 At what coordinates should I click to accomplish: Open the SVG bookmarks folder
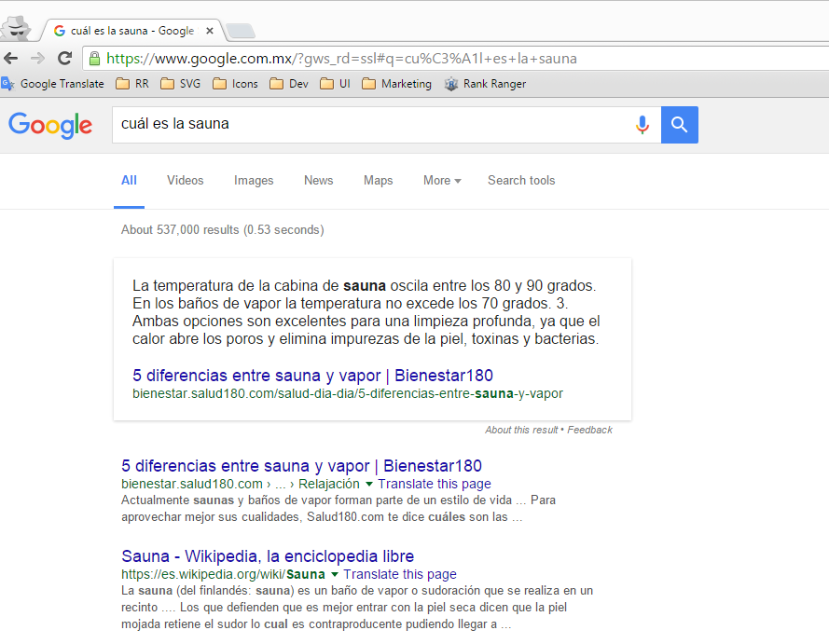click(x=180, y=84)
